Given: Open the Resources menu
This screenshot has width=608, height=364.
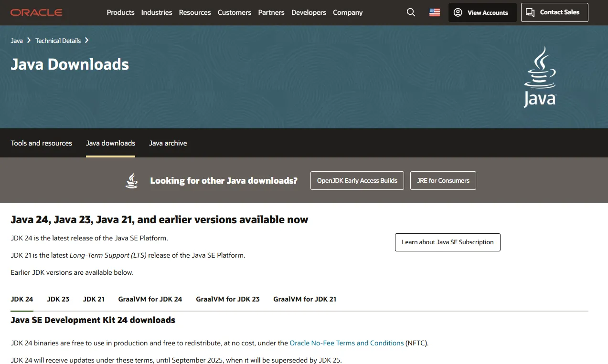Looking at the screenshot, I should 195,12.
